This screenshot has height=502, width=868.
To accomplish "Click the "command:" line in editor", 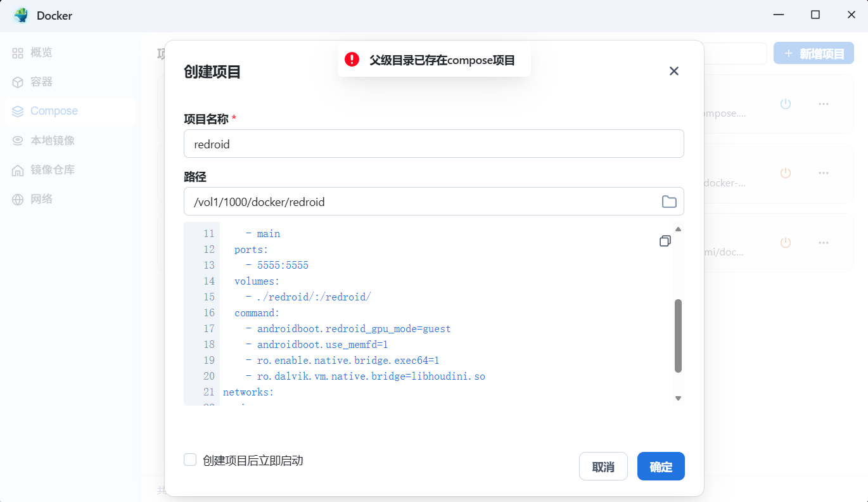I will 257,313.
